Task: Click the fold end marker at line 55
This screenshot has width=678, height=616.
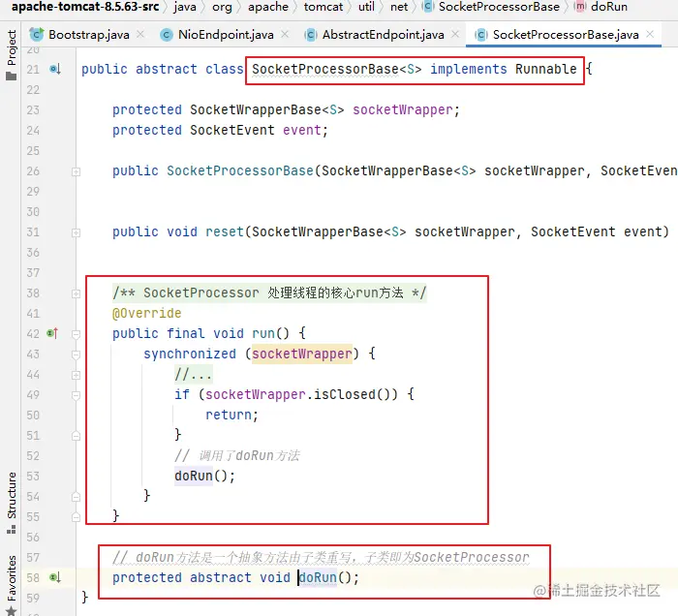Action: coord(76,517)
